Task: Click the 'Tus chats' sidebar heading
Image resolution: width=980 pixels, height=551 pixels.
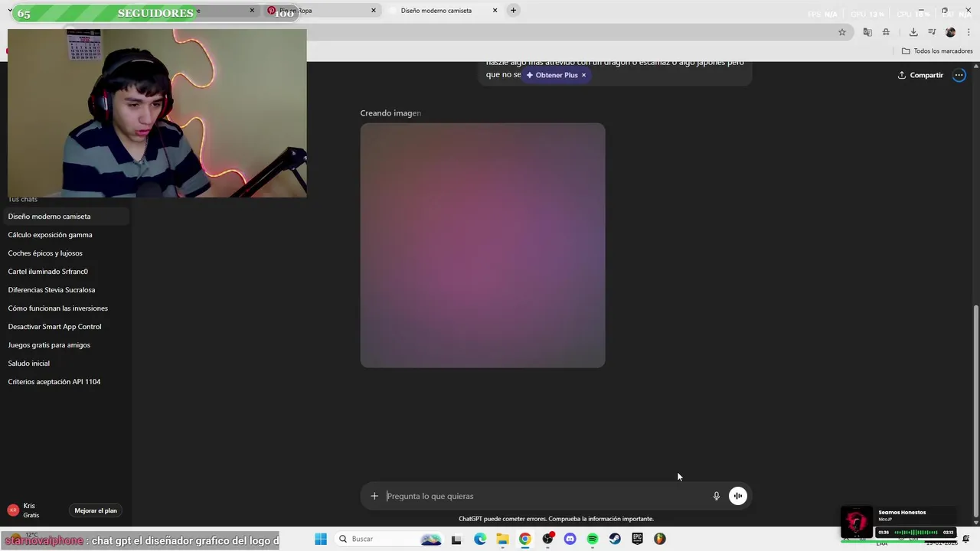Action: 23,200
